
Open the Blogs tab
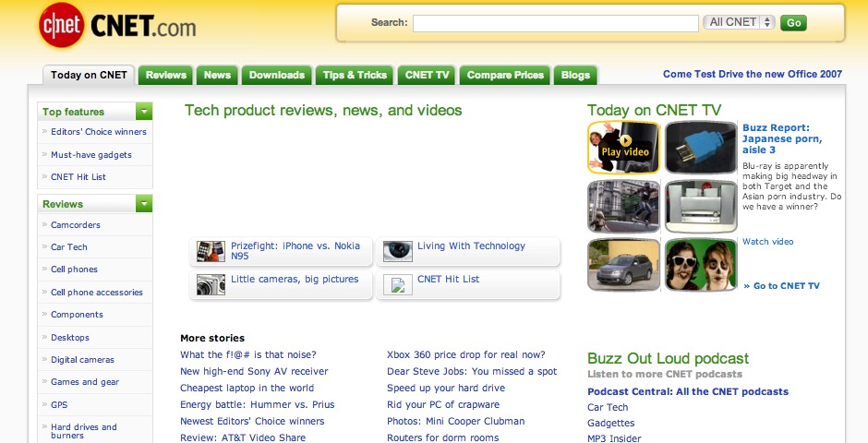coord(575,75)
